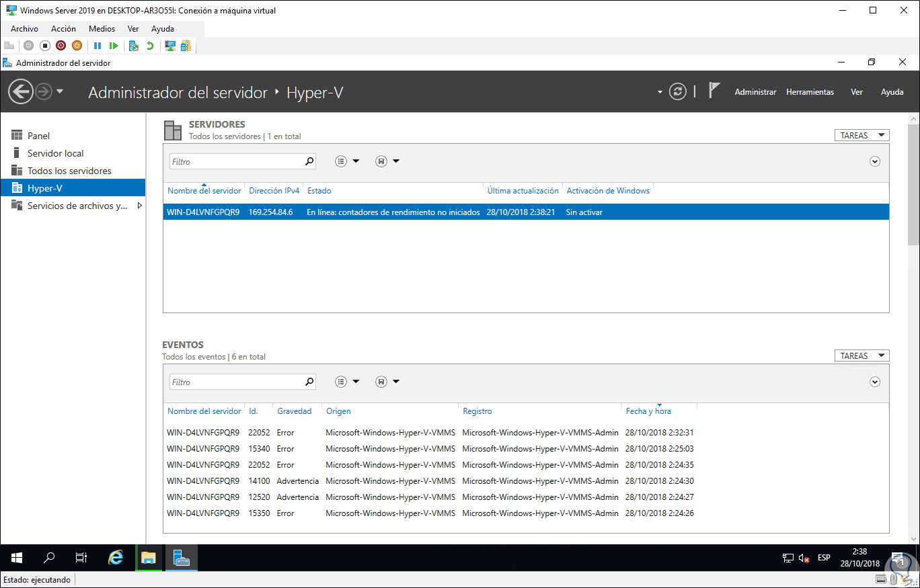Click the search magnifier in Servidores filter
This screenshot has width=920, height=588.
[x=309, y=161]
